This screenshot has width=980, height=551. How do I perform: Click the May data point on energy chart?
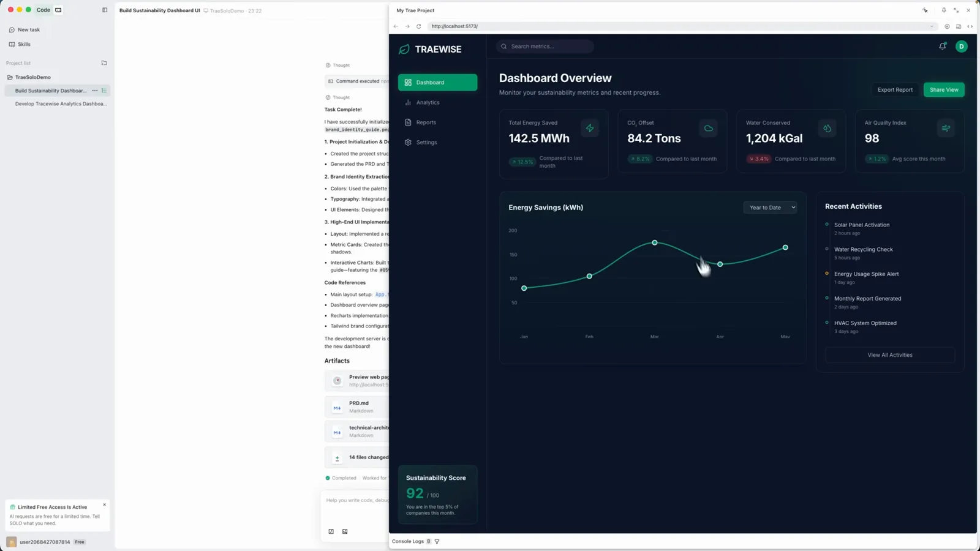[785, 248]
